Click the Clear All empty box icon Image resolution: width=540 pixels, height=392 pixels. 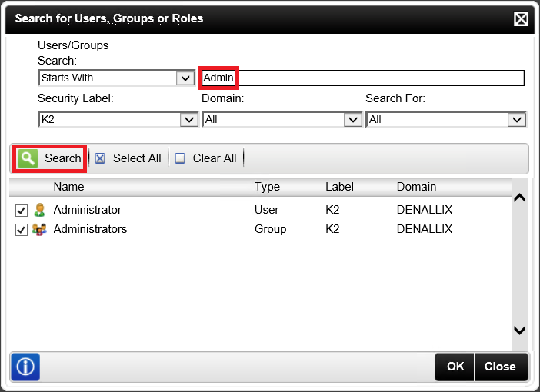click(x=180, y=158)
